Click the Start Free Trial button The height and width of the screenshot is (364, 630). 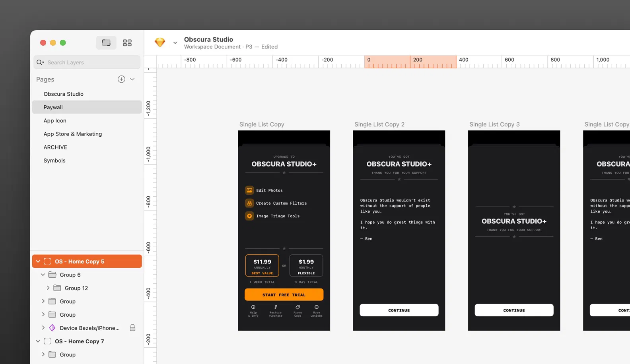(284, 295)
